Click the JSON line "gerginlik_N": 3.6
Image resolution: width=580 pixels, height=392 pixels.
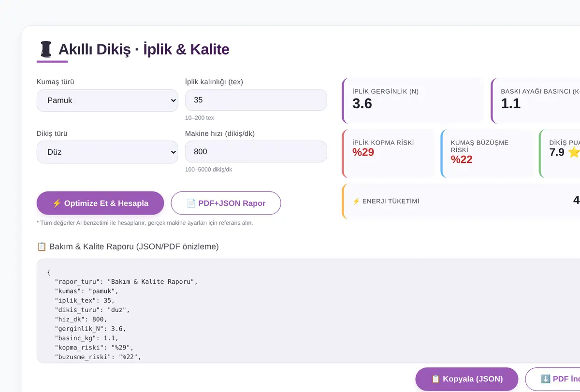click(90, 329)
